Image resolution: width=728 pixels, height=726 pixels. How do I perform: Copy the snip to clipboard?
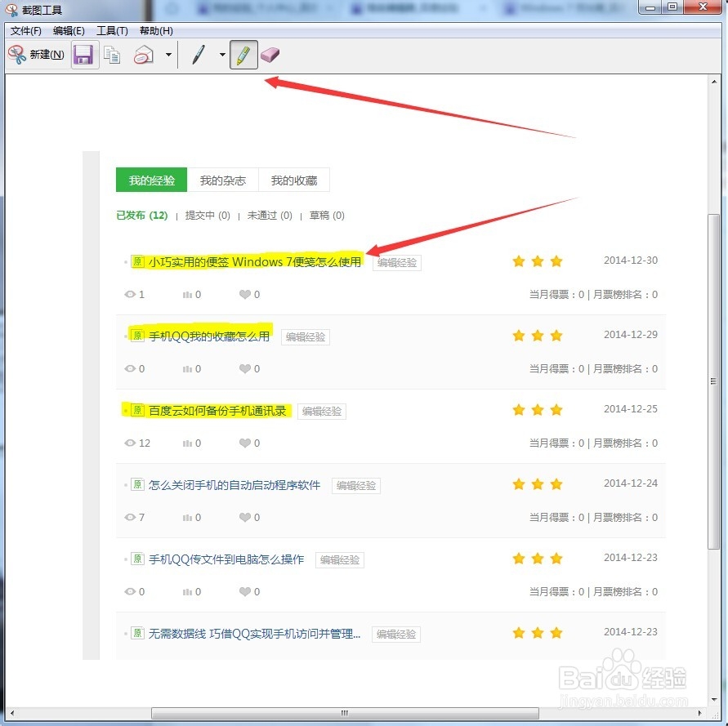[x=112, y=56]
